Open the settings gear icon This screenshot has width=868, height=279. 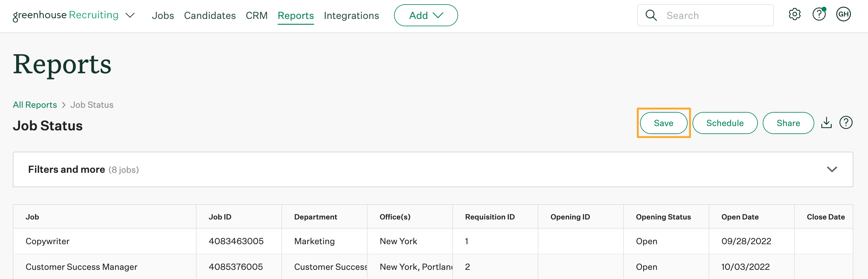(x=794, y=14)
